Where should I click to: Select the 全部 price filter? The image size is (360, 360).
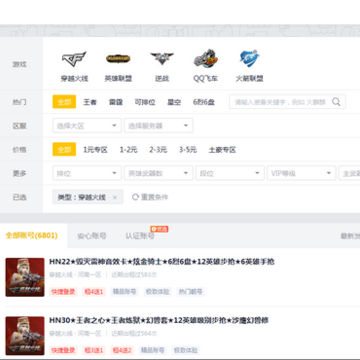coord(64,150)
